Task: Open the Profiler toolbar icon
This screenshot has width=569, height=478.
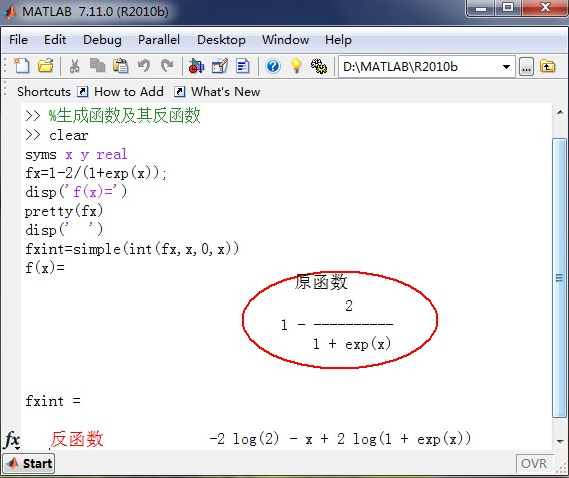Action: point(242,66)
